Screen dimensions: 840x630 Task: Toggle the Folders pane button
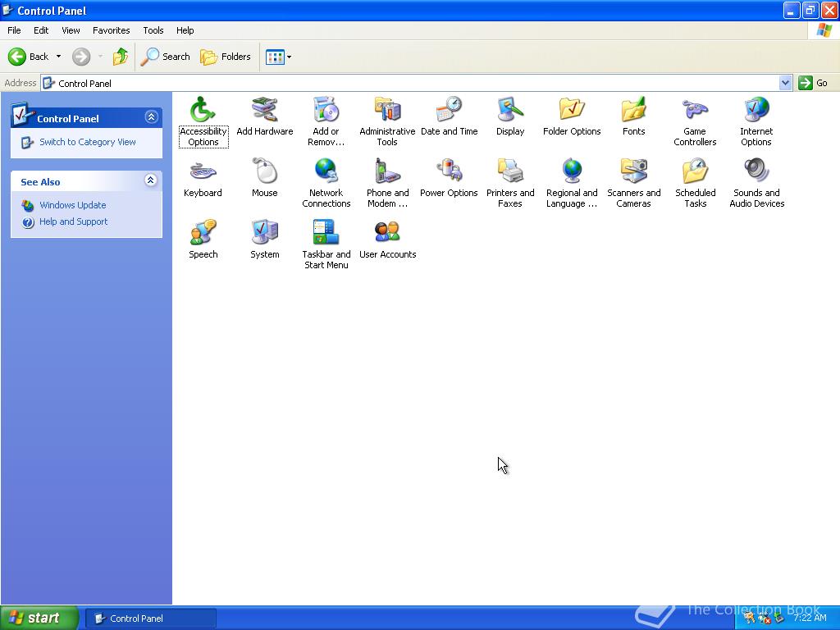coord(226,57)
